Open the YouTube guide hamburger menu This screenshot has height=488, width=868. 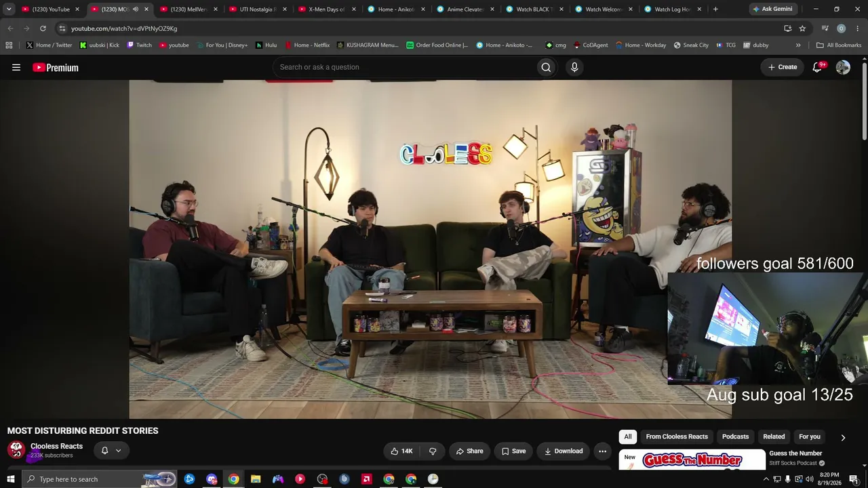16,67
